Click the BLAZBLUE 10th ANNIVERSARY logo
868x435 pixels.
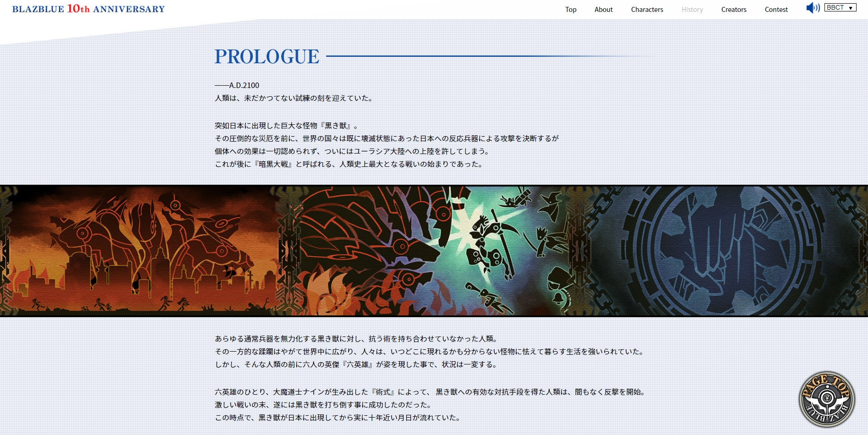[x=88, y=9]
